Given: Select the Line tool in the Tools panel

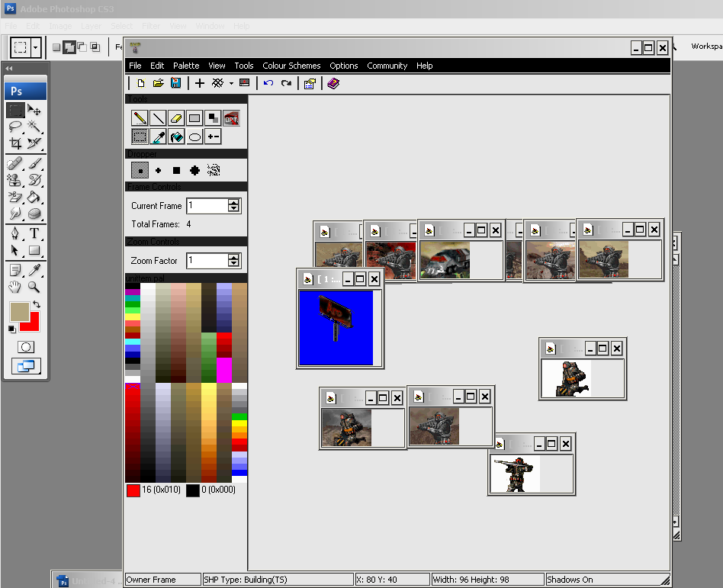Looking at the screenshot, I should click(158, 118).
